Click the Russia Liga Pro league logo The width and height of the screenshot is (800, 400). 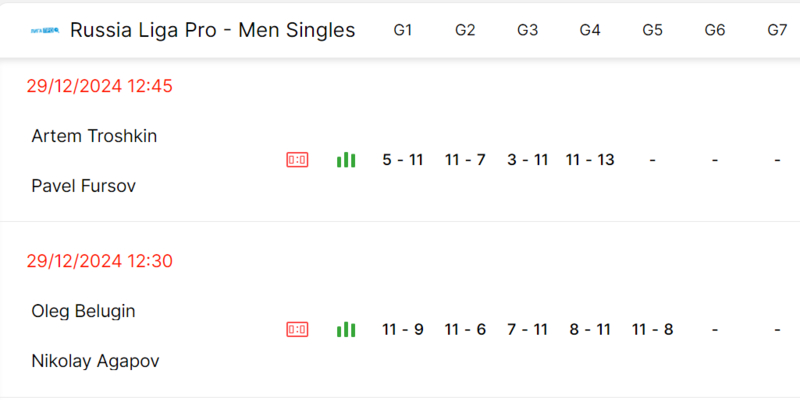coord(45,31)
